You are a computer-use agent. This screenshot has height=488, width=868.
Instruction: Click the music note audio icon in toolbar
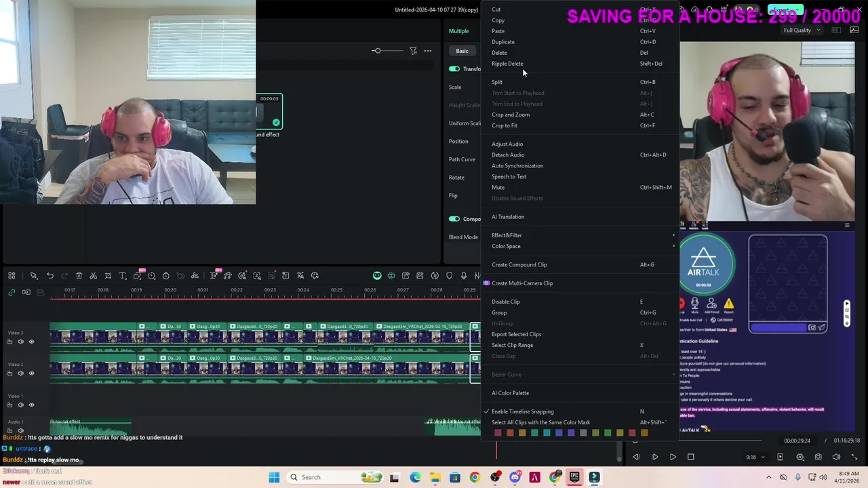point(227,276)
